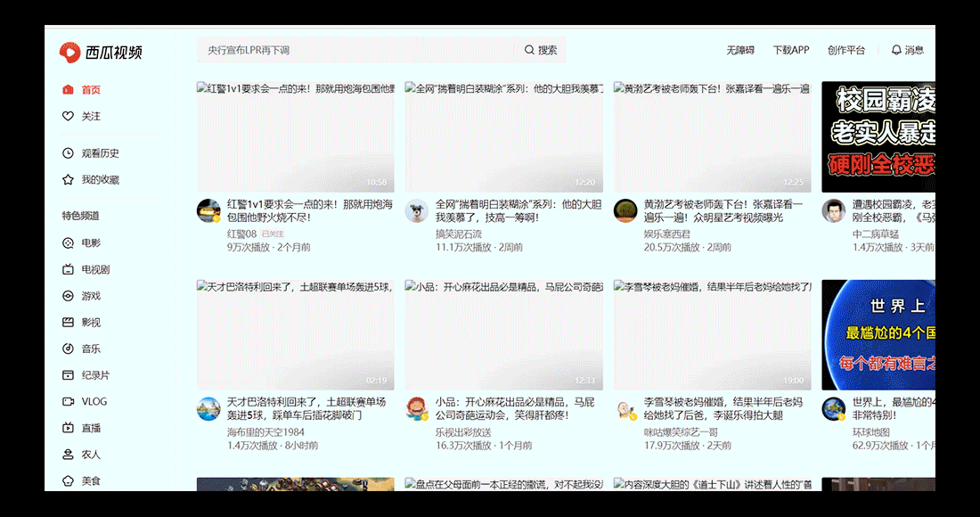Open 咪咕爆笑综艺一哥 channel avatar
The height and width of the screenshot is (517, 980).
click(x=625, y=409)
